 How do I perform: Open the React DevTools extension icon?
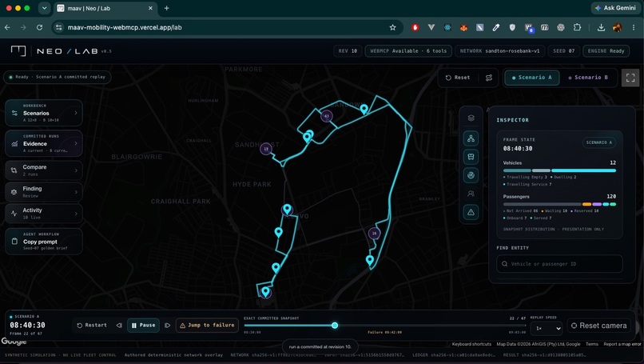pos(447,27)
